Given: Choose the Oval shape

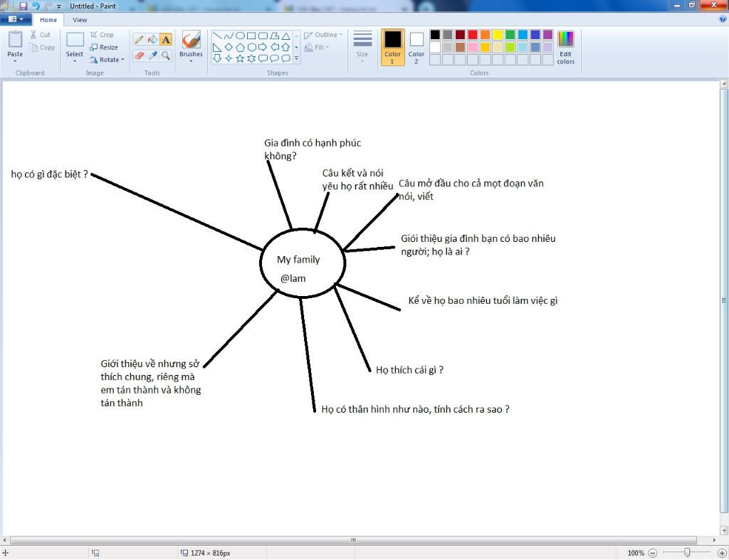Looking at the screenshot, I should [240, 36].
